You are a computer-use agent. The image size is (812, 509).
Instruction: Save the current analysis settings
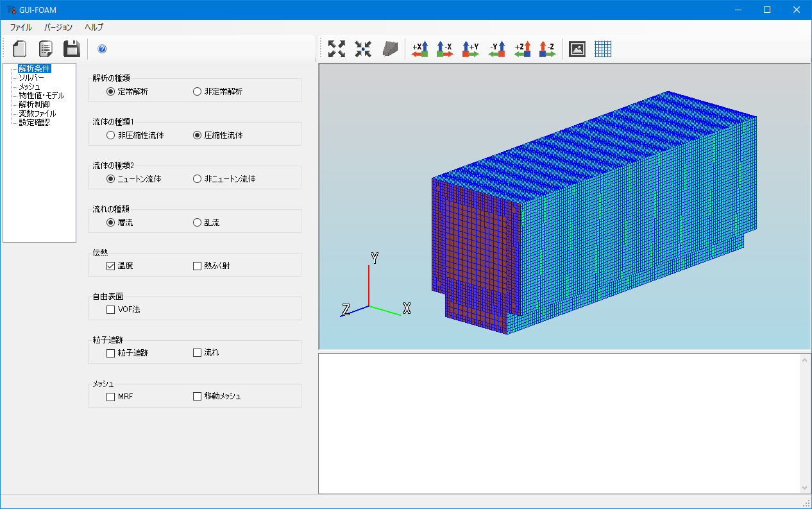[71, 49]
